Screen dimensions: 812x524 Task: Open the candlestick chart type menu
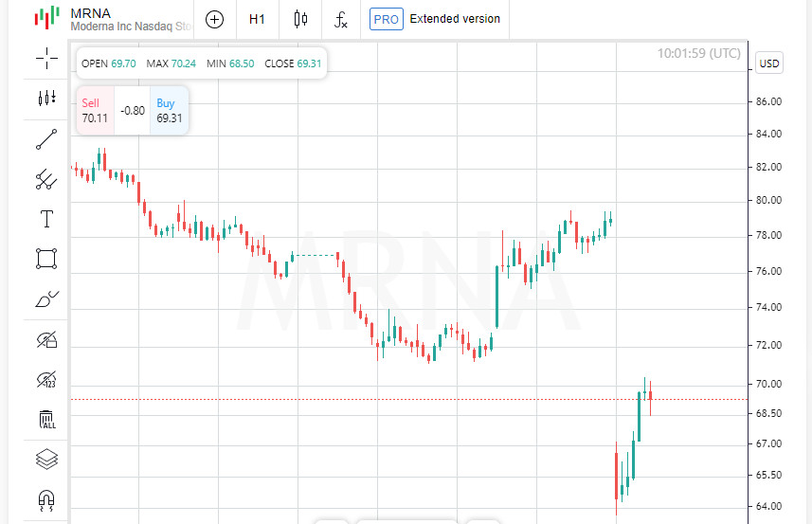click(x=300, y=19)
